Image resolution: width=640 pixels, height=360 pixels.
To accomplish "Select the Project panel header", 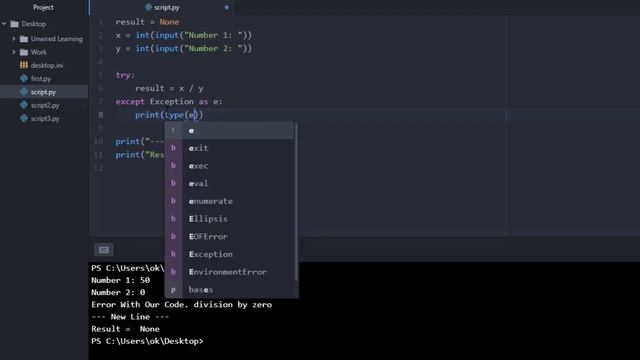I will coord(43,7).
